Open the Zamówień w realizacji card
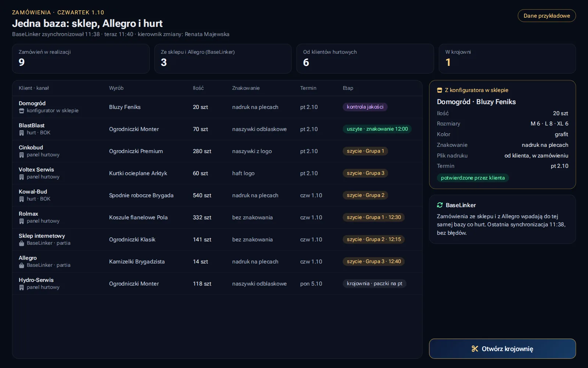 81,59
